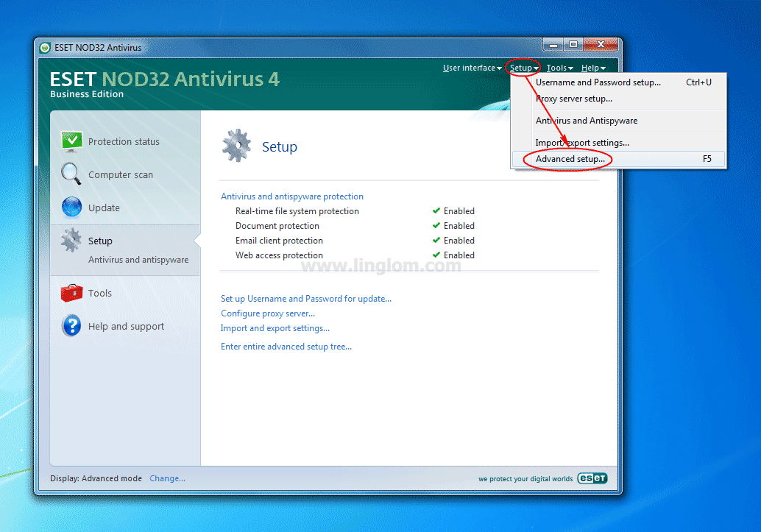The image size is (761, 532).
Task: Click the Setup gear icon in sidebar
Action: (71, 241)
